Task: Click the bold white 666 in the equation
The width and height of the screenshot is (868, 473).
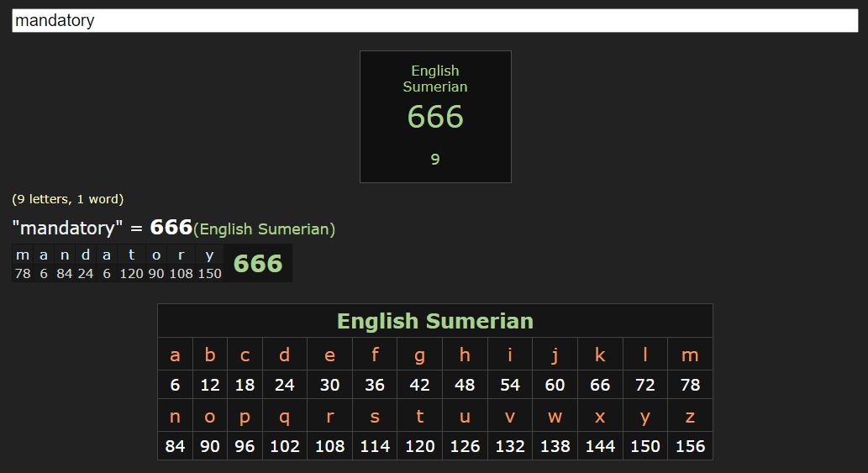Action: tap(171, 227)
